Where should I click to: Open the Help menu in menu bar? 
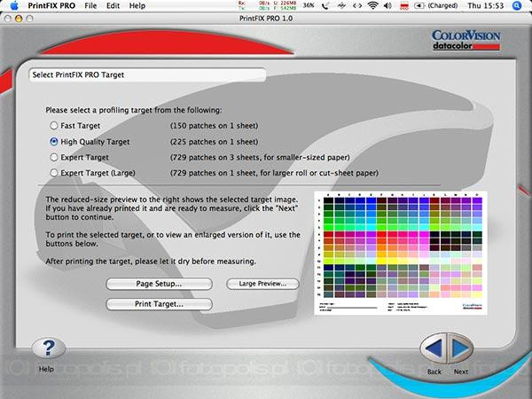click(x=137, y=5)
